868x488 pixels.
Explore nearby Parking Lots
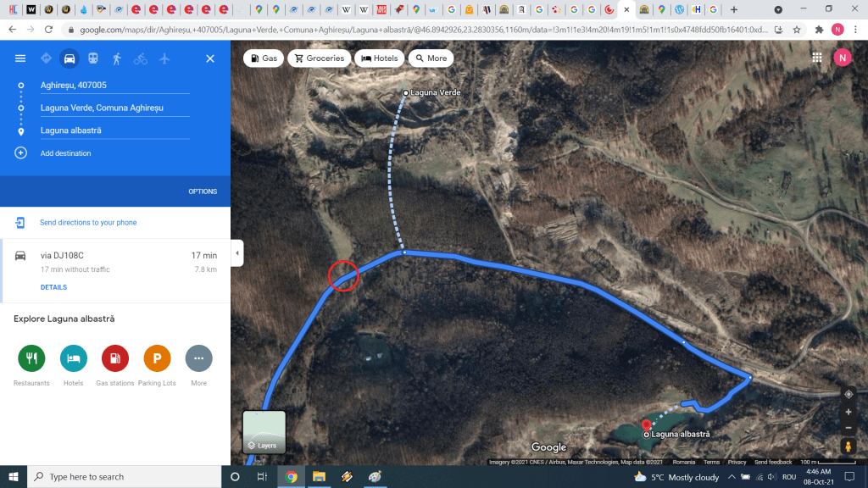pos(157,358)
